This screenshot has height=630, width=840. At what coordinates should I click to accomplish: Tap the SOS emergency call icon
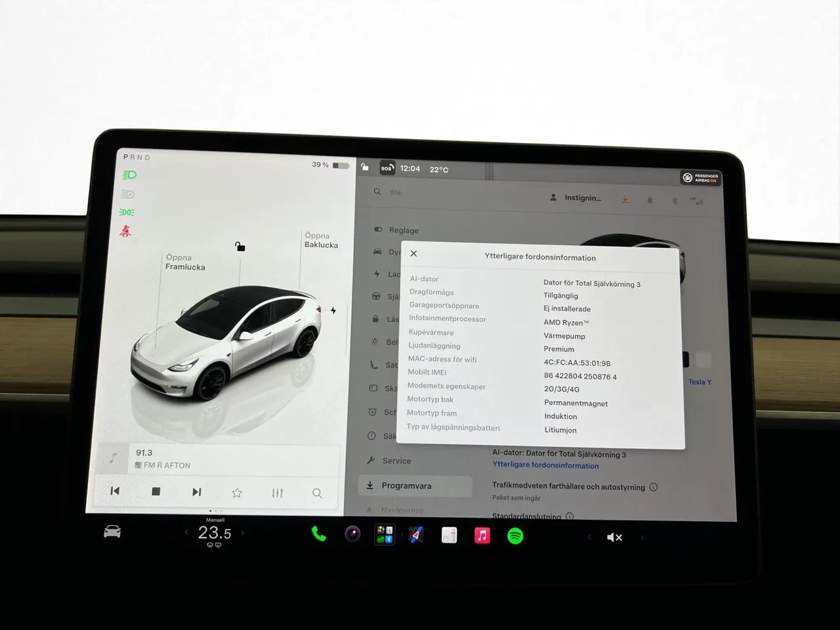pyautogui.click(x=387, y=168)
